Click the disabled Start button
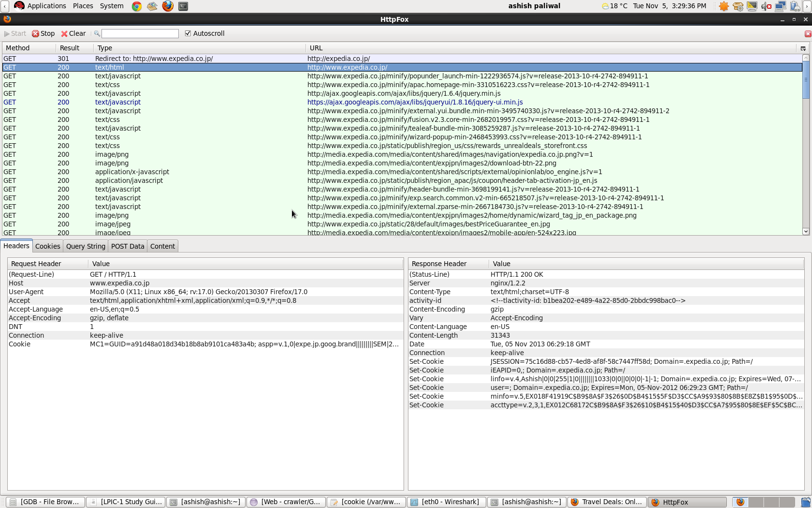This screenshot has height=508, width=812. point(15,33)
